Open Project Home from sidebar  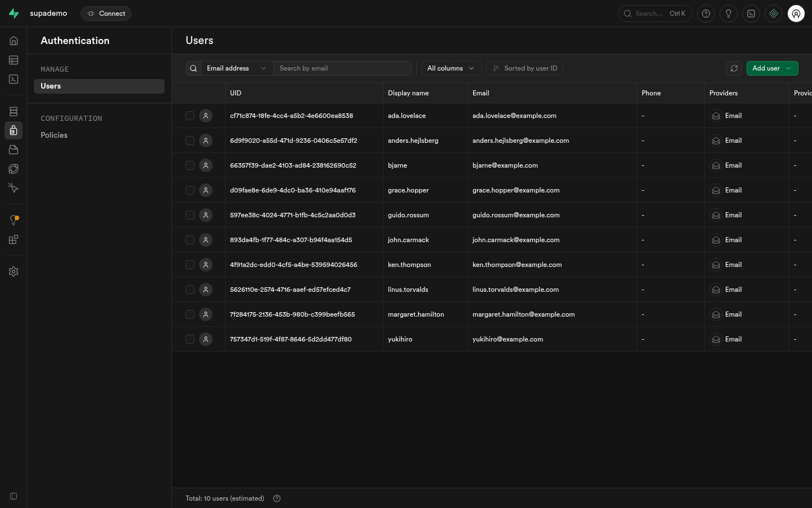pyautogui.click(x=14, y=41)
